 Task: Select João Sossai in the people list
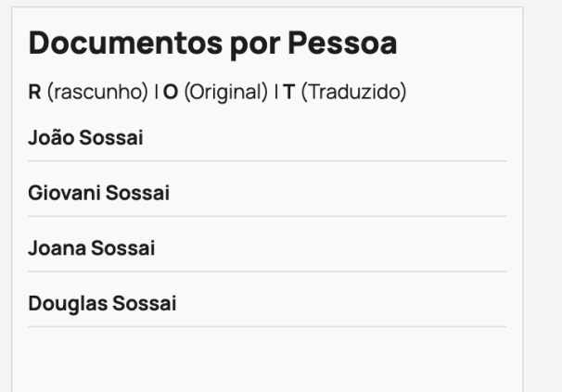pyautogui.click(x=76, y=139)
